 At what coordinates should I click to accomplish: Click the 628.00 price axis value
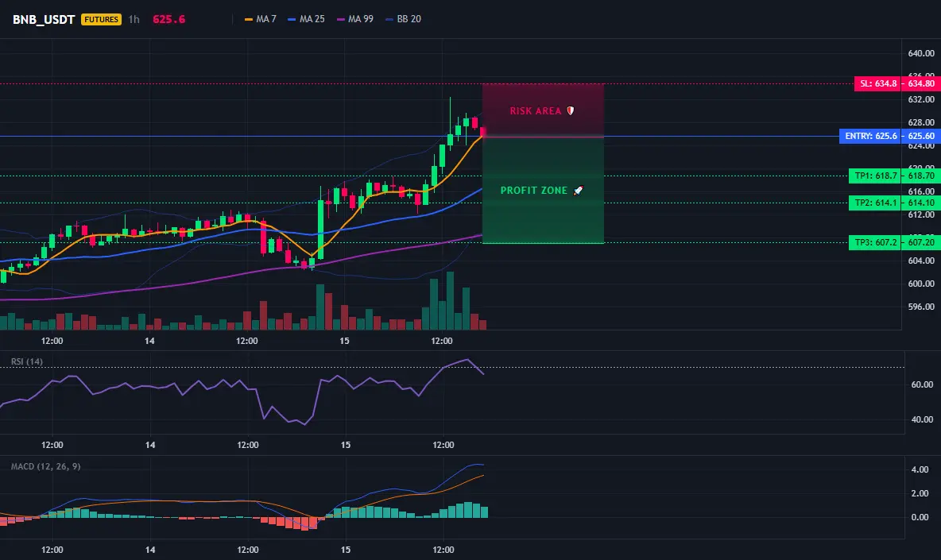tap(921, 122)
